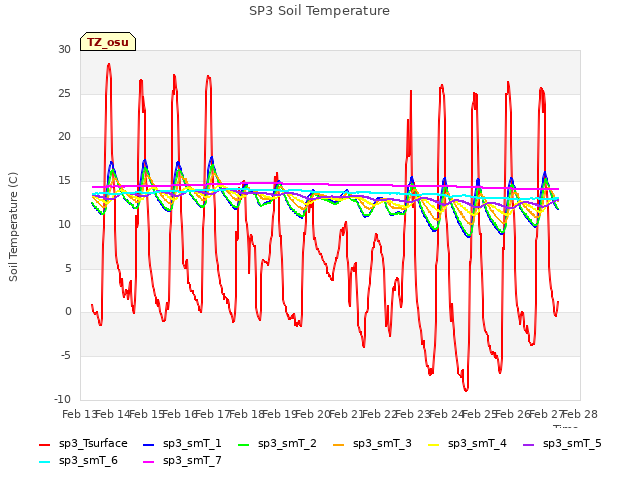
Task: Click the y-axis tick label 25
Action: tap(64, 93)
